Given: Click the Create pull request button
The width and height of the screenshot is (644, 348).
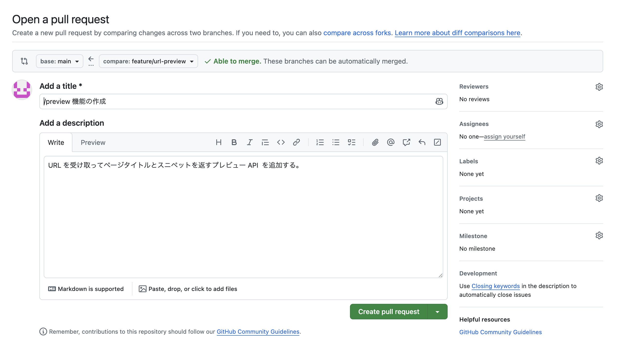Looking at the screenshot, I should (x=389, y=311).
